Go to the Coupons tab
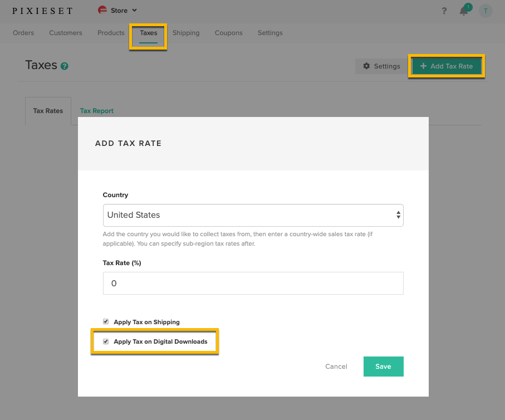 tap(228, 33)
